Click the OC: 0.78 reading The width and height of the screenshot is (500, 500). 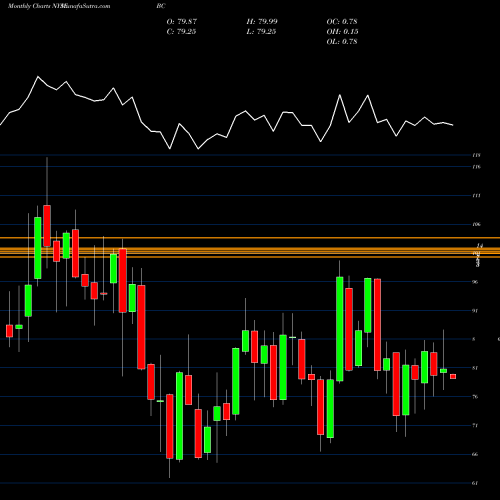[x=342, y=22]
